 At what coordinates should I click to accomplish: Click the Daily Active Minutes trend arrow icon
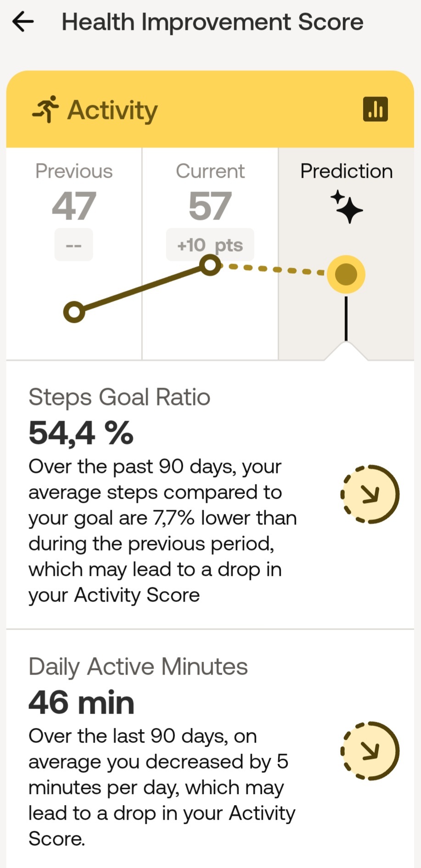click(370, 750)
